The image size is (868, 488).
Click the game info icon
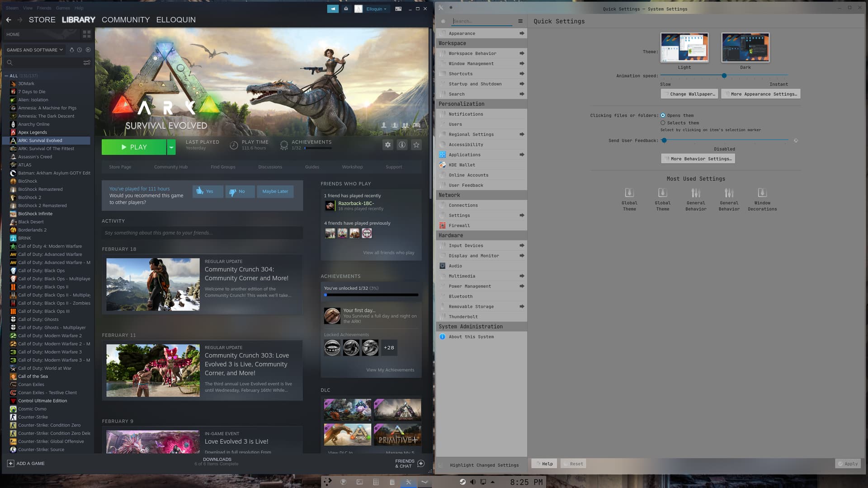pos(402,145)
